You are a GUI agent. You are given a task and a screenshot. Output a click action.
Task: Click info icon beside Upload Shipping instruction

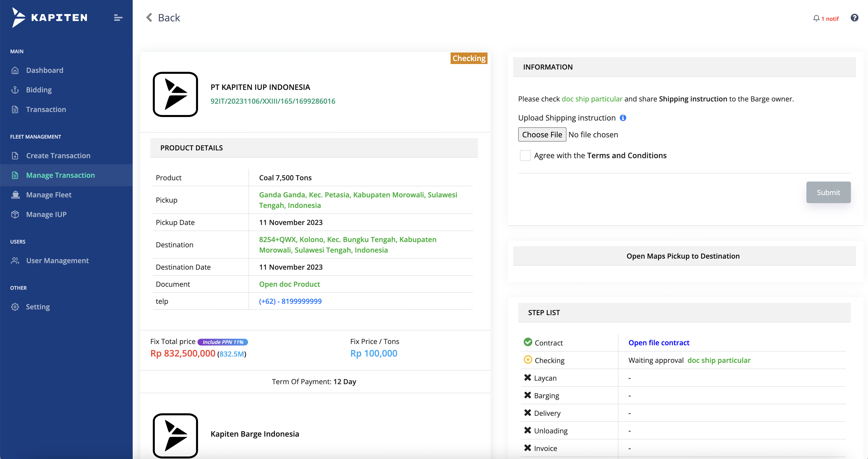click(623, 118)
